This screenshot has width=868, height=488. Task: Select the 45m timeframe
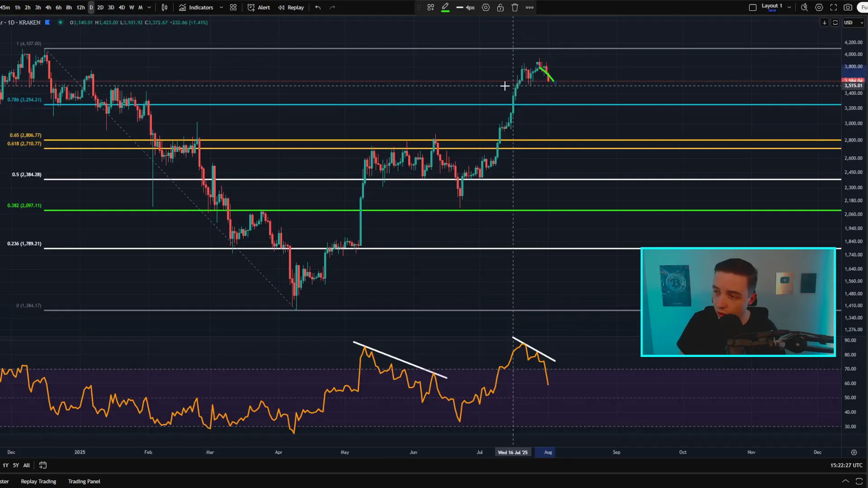coord(5,8)
